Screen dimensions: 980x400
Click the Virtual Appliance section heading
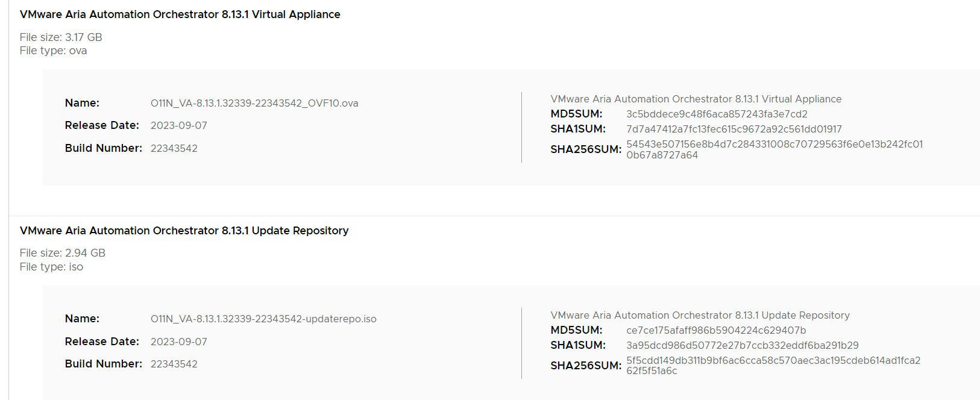(x=180, y=14)
